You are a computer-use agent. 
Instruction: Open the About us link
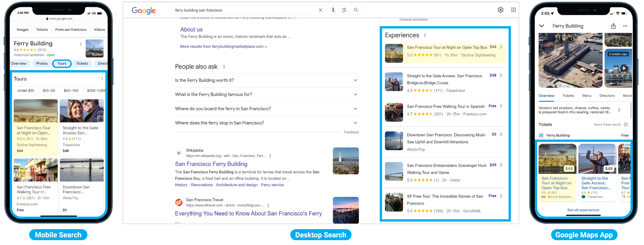pos(191,29)
